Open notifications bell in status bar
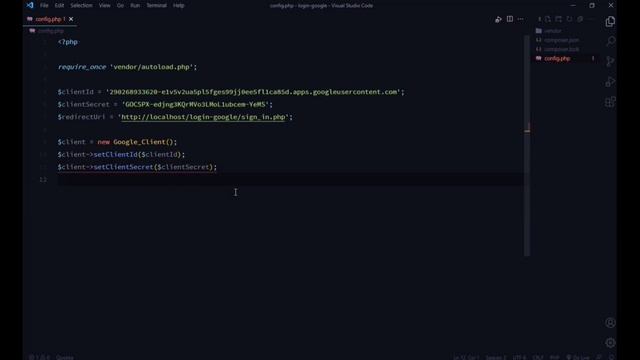 pyautogui.click(x=611, y=357)
